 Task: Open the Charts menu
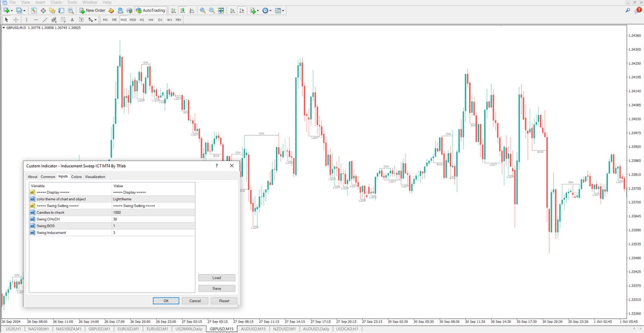point(56,2)
